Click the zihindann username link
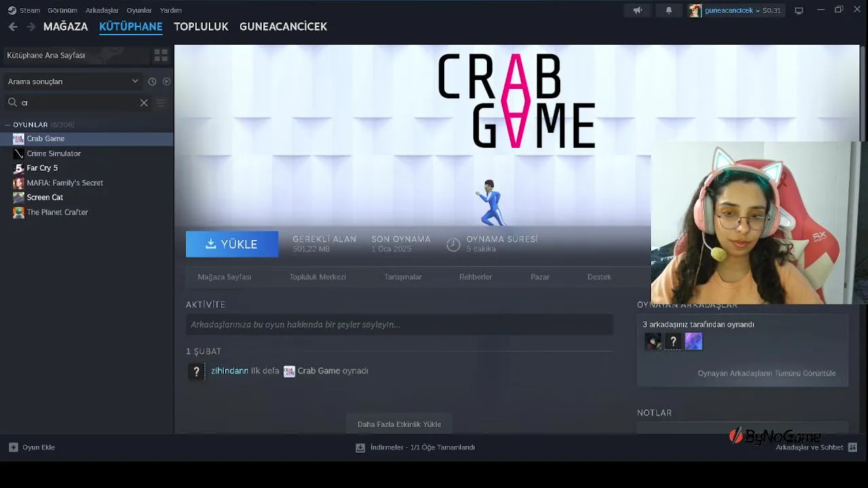868x488 pixels. tap(229, 371)
